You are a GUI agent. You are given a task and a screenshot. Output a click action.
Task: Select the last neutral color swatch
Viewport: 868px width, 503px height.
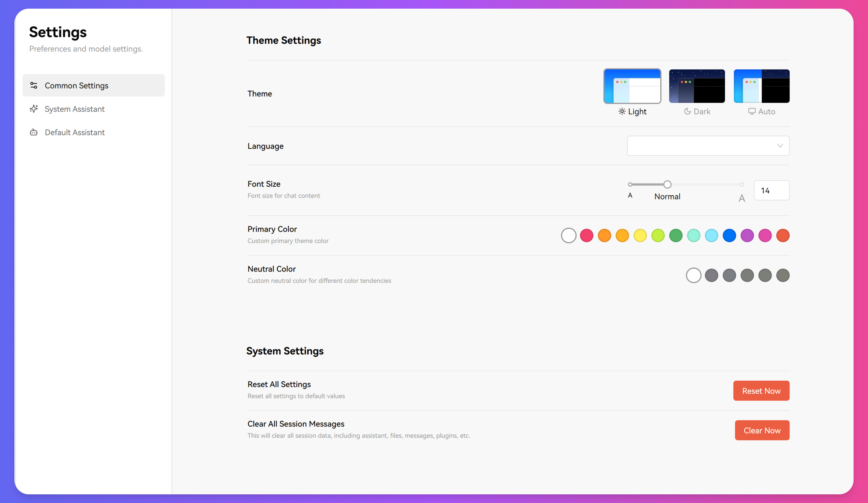pyautogui.click(x=783, y=275)
